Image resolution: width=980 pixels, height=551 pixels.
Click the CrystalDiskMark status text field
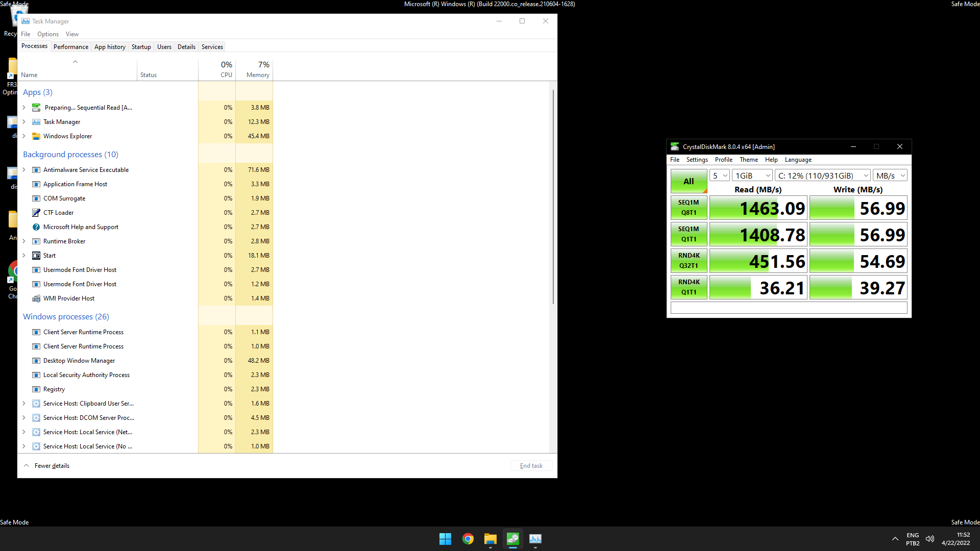(789, 308)
